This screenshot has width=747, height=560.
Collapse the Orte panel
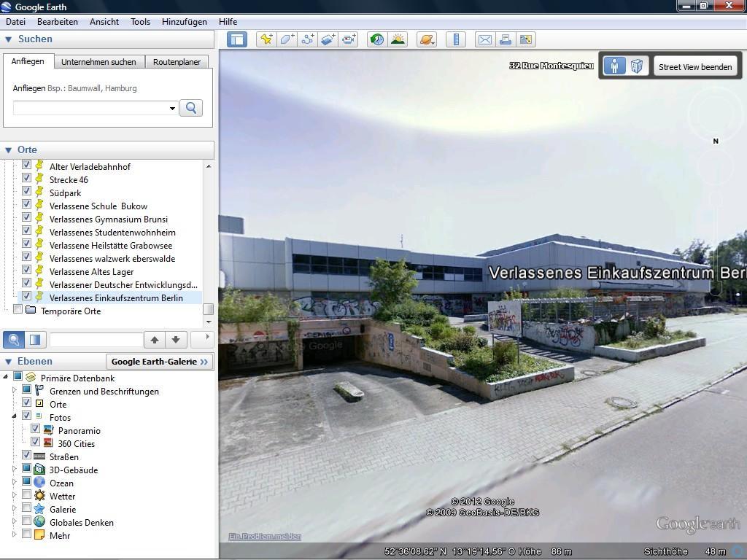[8, 150]
